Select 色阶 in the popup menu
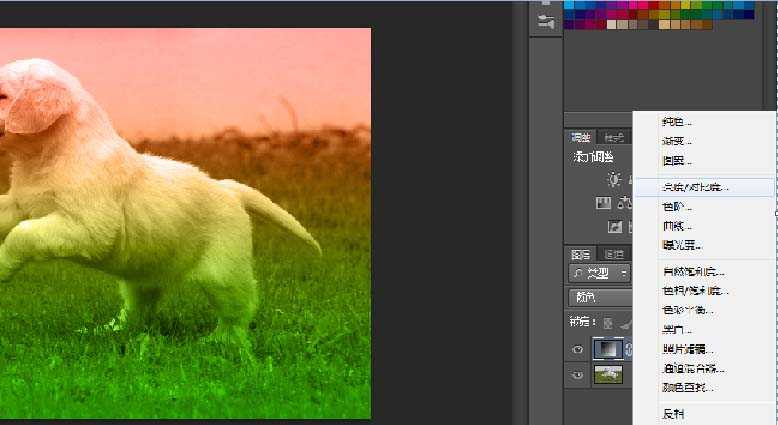The width and height of the screenshot is (778, 425). coord(678,207)
